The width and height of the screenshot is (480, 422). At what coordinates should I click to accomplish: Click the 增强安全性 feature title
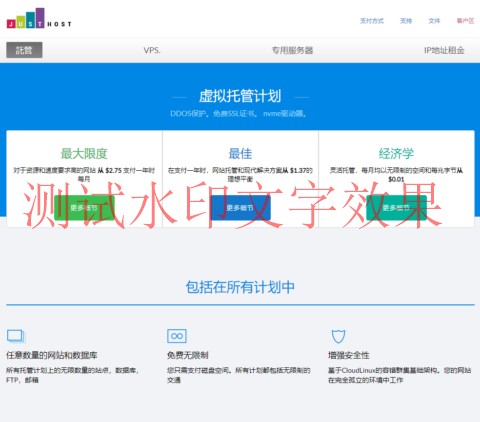point(349,355)
